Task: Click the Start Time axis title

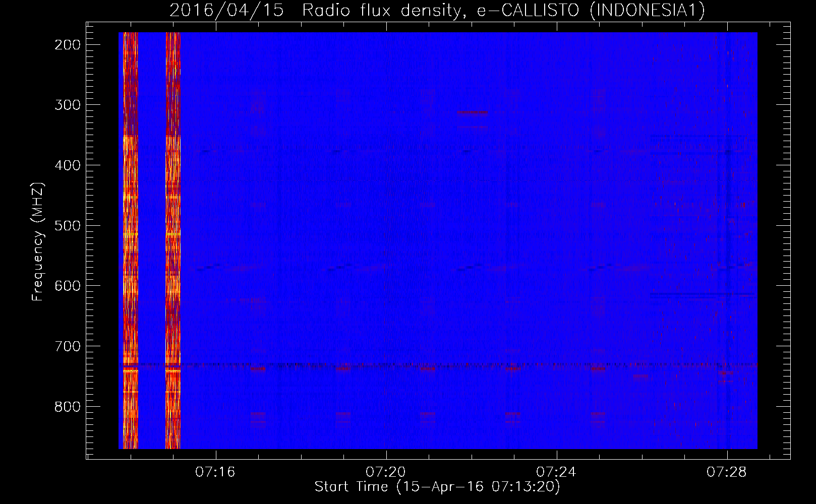Action: 437,487
